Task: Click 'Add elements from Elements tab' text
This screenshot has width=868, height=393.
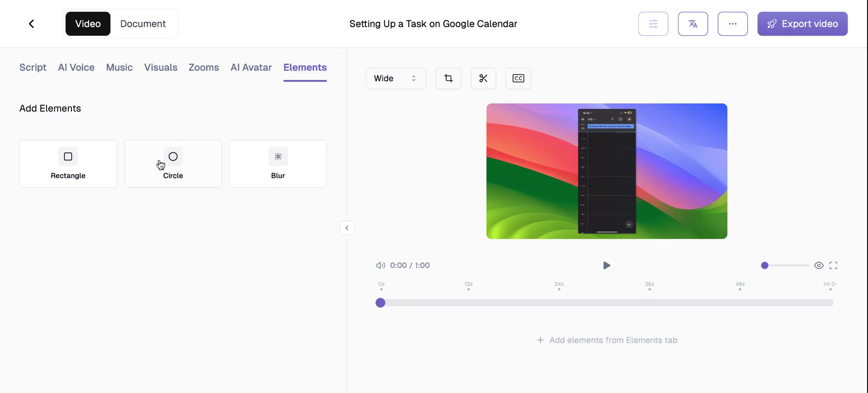Action: (x=613, y=340)
